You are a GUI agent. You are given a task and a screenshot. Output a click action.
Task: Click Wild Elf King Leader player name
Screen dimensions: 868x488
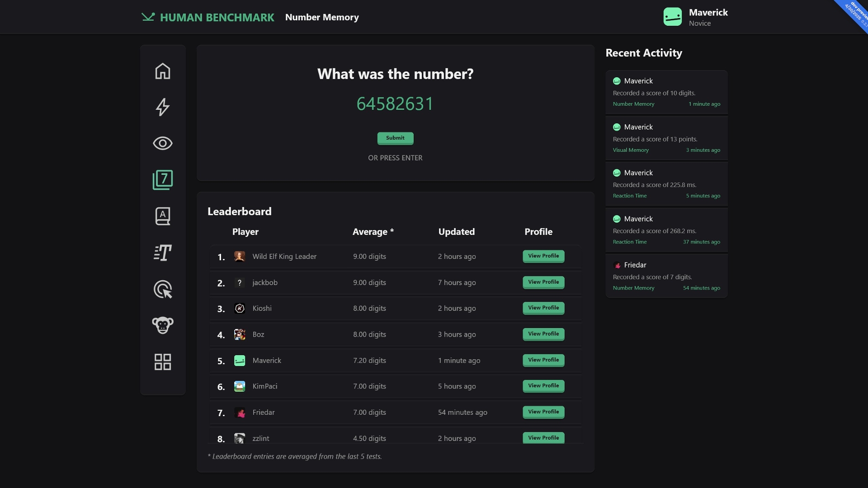point(284,257)
